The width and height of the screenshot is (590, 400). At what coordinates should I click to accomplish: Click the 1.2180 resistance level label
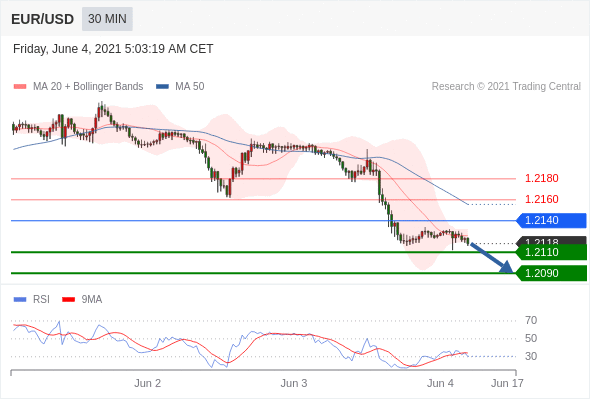tap(541, 178)
